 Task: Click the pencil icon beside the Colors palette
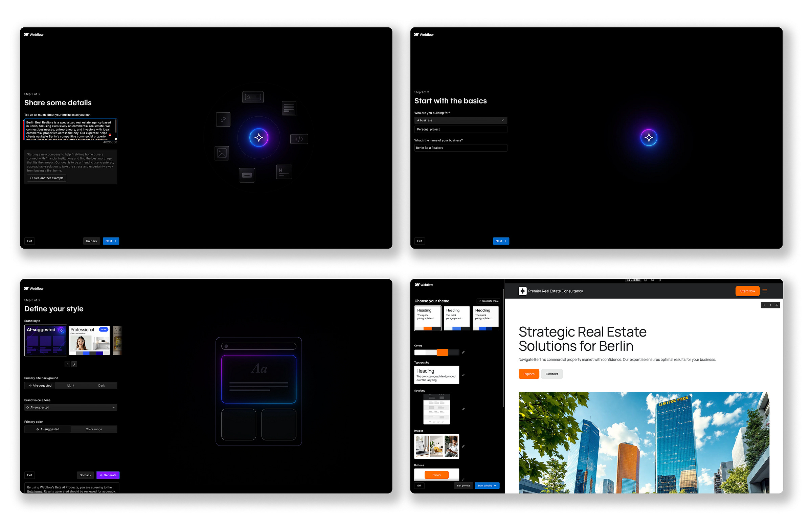coord(464,352)
